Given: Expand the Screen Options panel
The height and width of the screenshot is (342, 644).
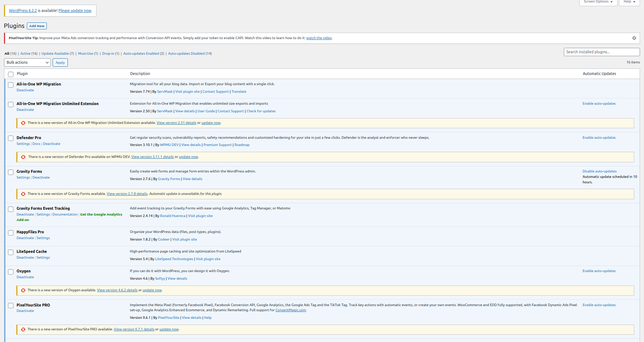Looking at the screenshot, I should point(598,2).
